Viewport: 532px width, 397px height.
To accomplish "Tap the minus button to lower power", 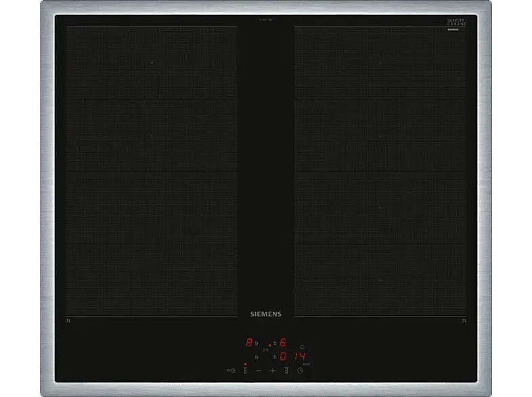I will pyautogui.click(x=259, y=370).
